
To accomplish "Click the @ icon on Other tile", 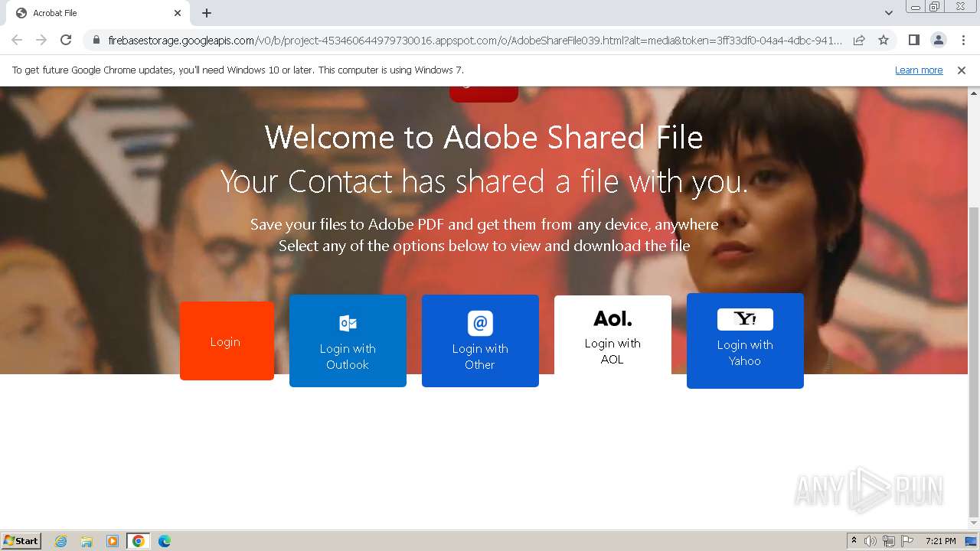I will click(x=480, y=323).
